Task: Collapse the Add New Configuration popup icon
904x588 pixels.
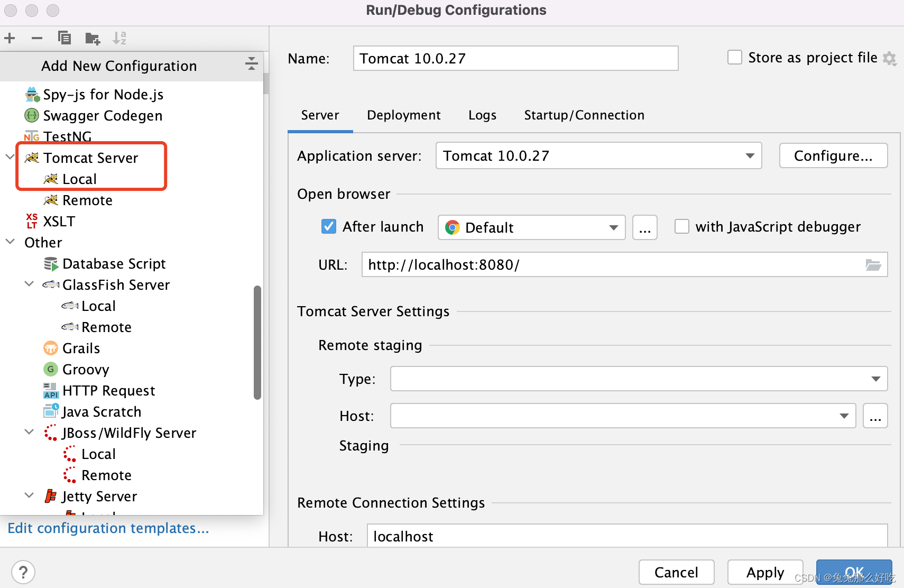Action: pyautogui.click(x=252, y=65)
